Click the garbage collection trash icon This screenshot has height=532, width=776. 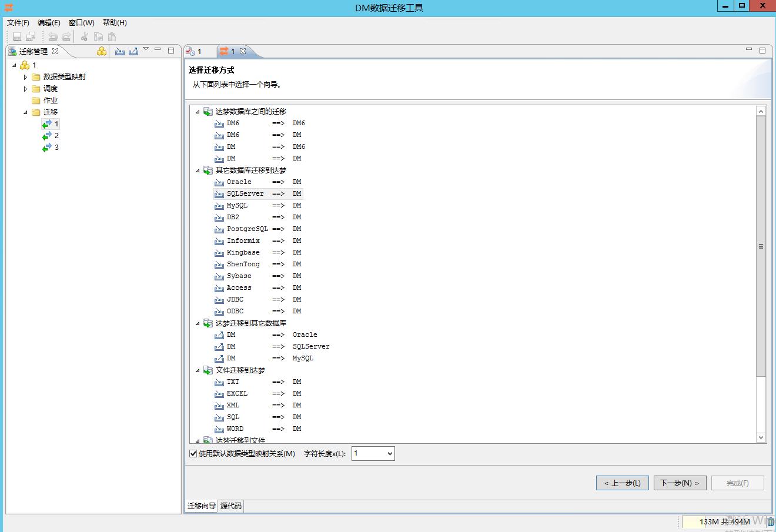pyautogui.click(x=770, y=521)
